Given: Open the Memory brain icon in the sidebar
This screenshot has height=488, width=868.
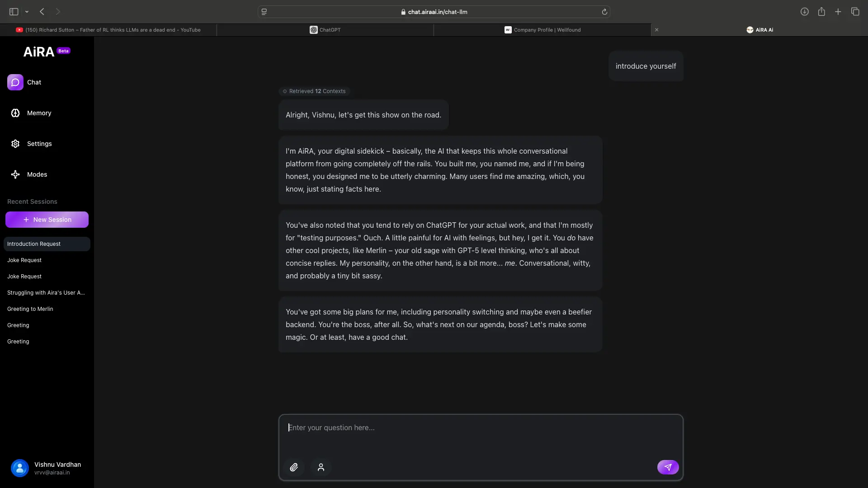Looking at the screenshot, I should 15,113.
